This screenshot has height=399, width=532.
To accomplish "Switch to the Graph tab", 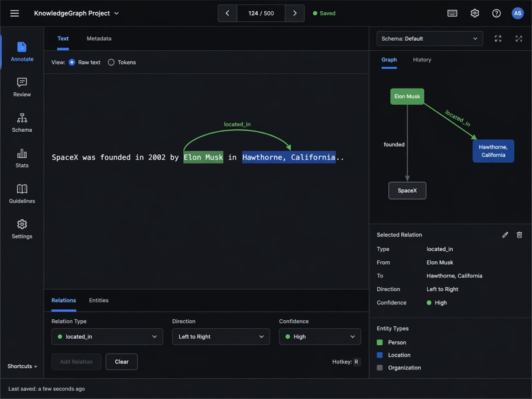I will point(389,60).
